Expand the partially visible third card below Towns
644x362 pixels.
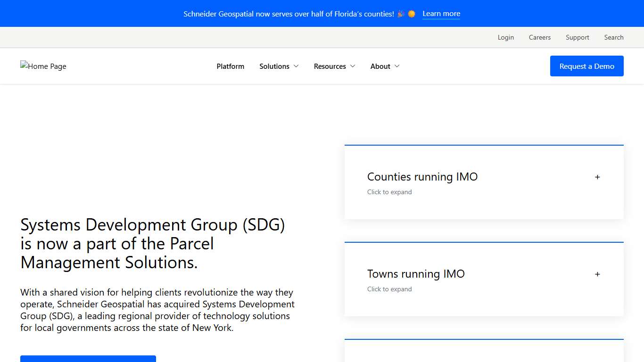tap(484, 351)
